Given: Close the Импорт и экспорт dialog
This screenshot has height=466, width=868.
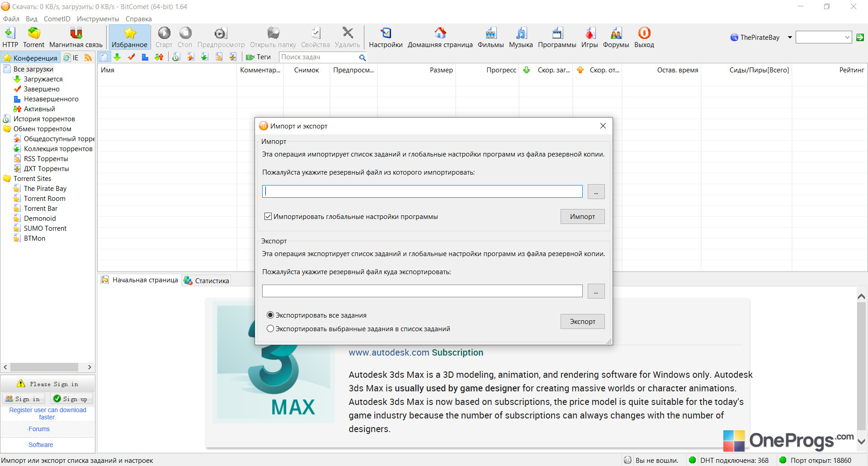Looking at the screenshot, I should pos(603,126).
